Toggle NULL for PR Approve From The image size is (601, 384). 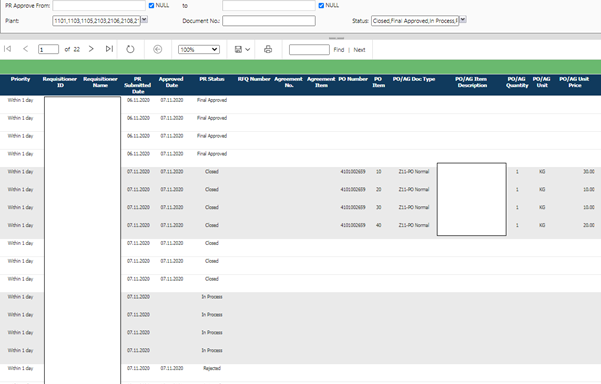tap(151, 5)
